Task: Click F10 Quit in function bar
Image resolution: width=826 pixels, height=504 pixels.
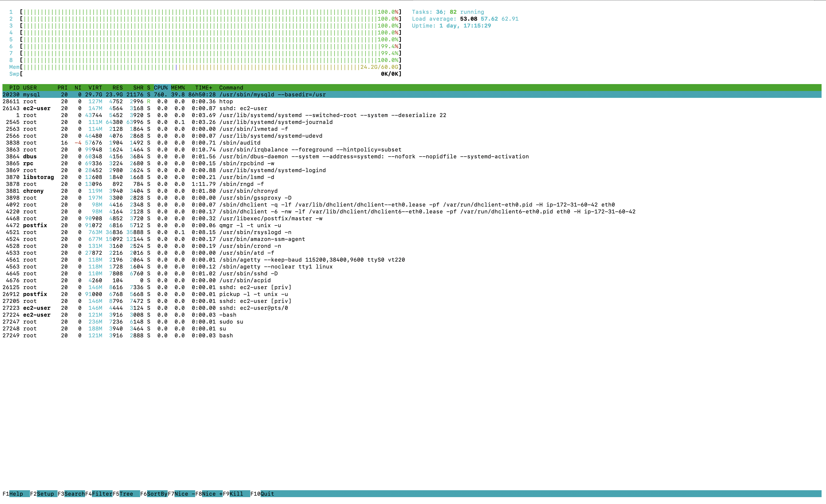Action: [262, 494]
